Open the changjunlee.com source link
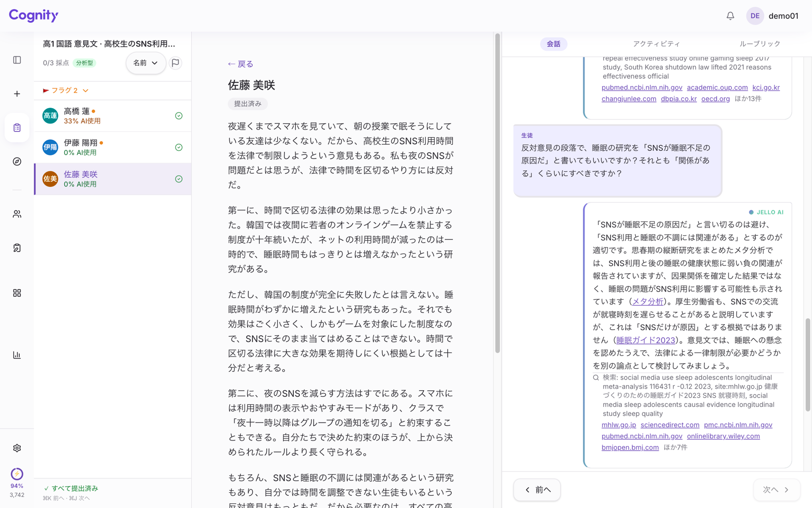 (629, 99)
